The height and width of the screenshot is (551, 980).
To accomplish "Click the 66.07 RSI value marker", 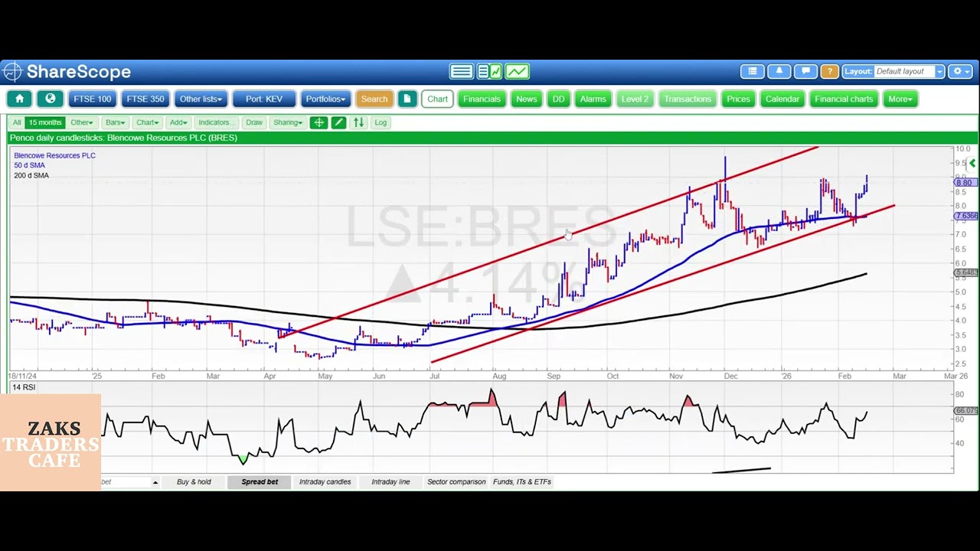I will pos(966,410).
